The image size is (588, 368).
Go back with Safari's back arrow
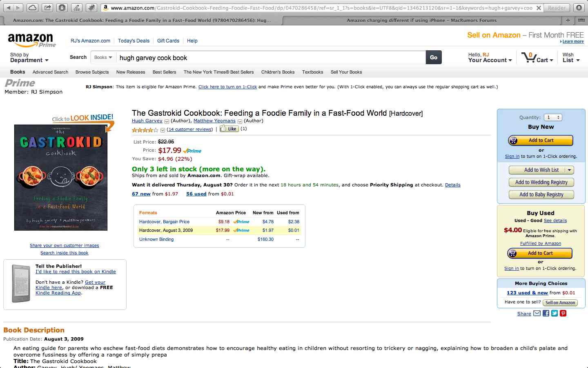coord(8,7)
